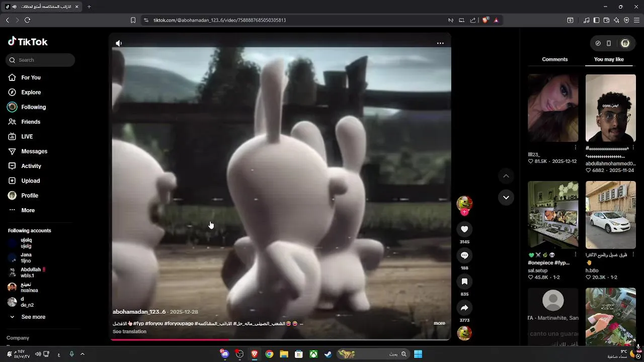Switch to the You may like tab

(x=609, y=59)
